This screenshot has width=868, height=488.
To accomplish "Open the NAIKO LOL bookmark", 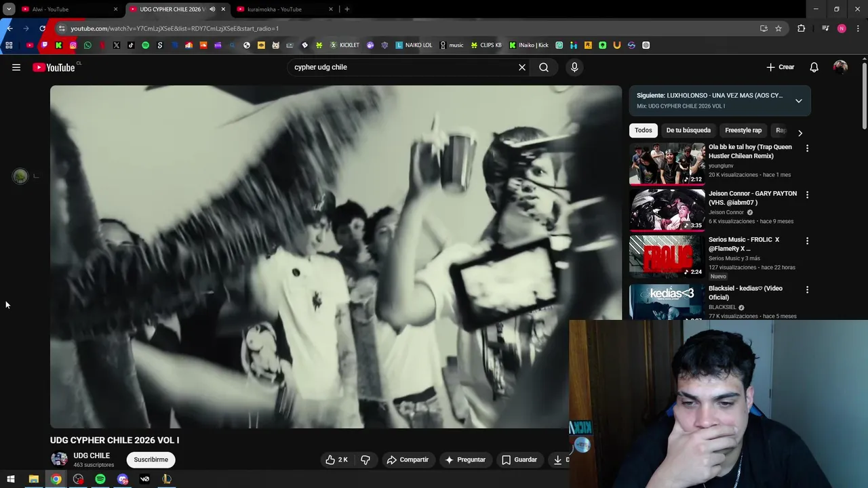I will point(414,45).
